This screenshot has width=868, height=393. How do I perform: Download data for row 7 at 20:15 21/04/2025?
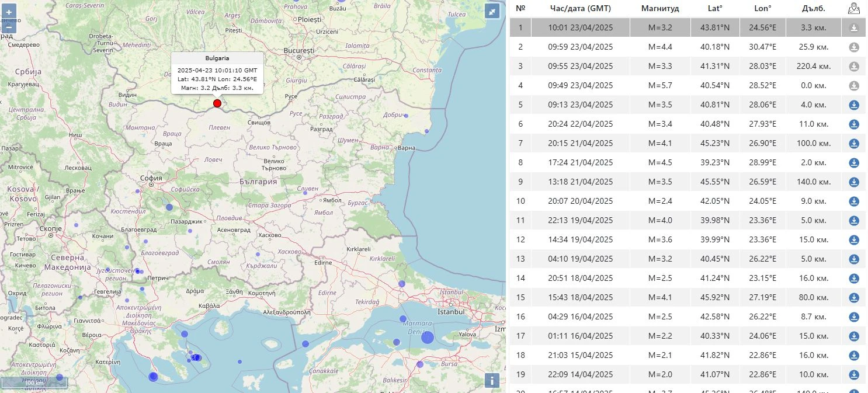854,144
